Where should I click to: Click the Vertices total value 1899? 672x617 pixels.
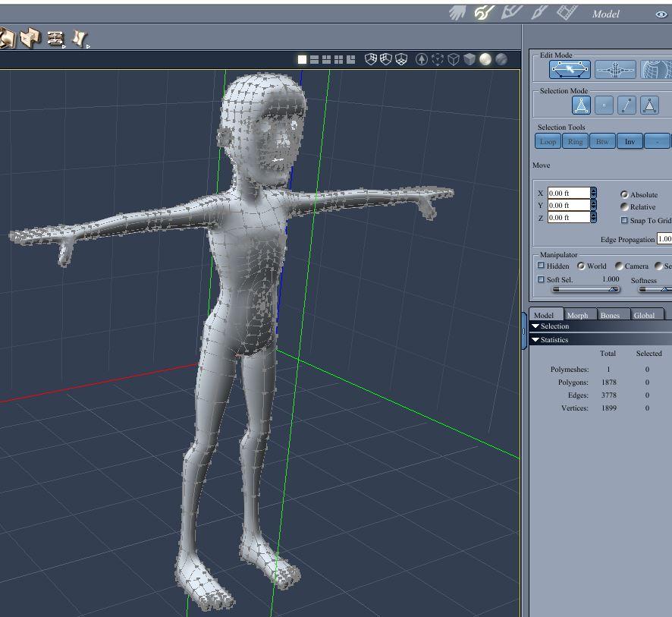pos(608,408)
